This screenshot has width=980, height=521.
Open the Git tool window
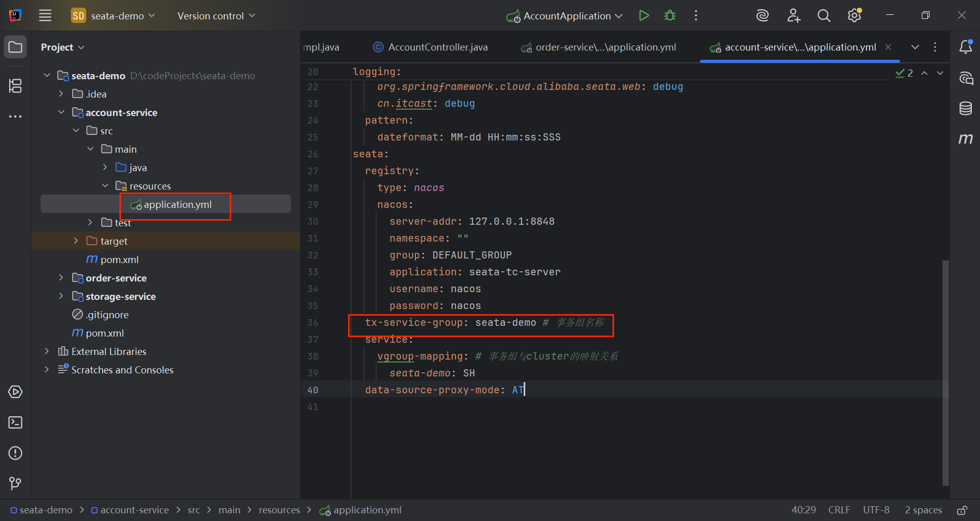pyautogui.click(x=15, y=483)
